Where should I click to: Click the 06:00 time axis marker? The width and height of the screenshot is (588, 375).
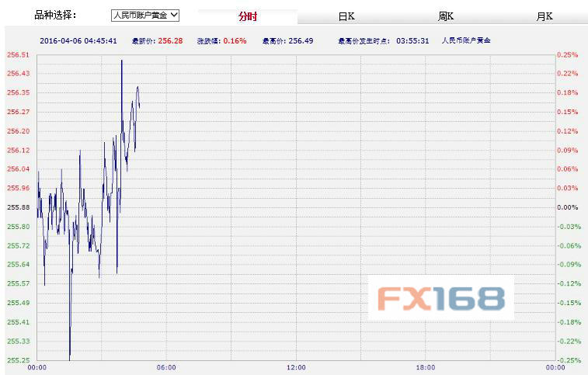[x=166, y=367]
